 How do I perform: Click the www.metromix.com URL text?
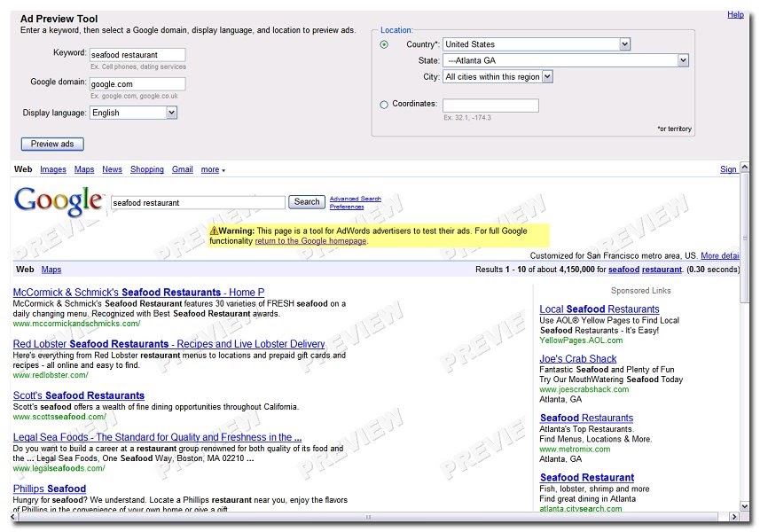click(x=575, y=450)
